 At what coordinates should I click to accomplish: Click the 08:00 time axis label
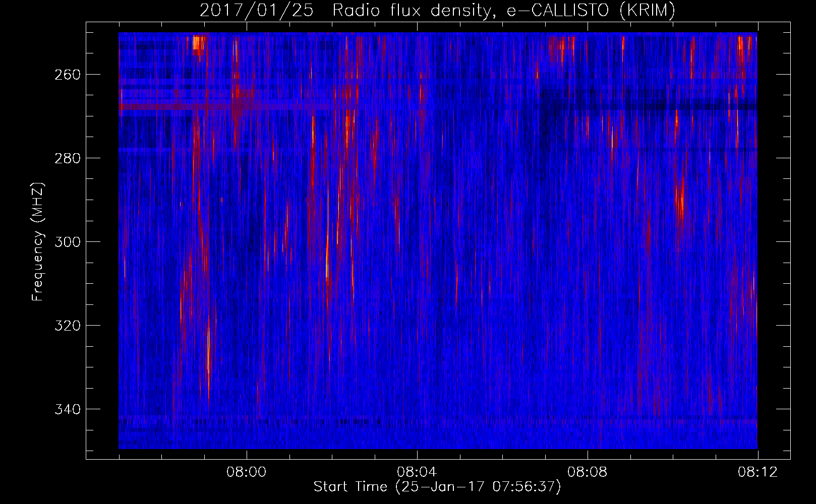[x=246, y=472]
